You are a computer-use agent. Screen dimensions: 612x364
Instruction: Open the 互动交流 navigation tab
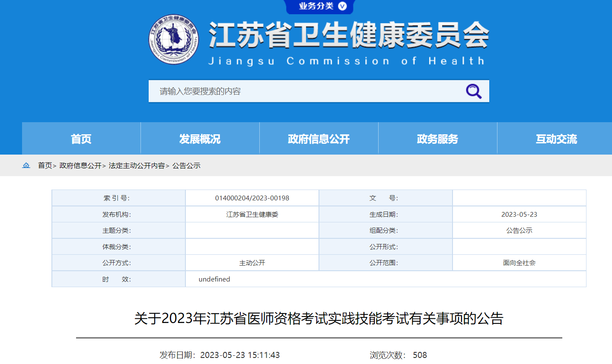(556, 139)
